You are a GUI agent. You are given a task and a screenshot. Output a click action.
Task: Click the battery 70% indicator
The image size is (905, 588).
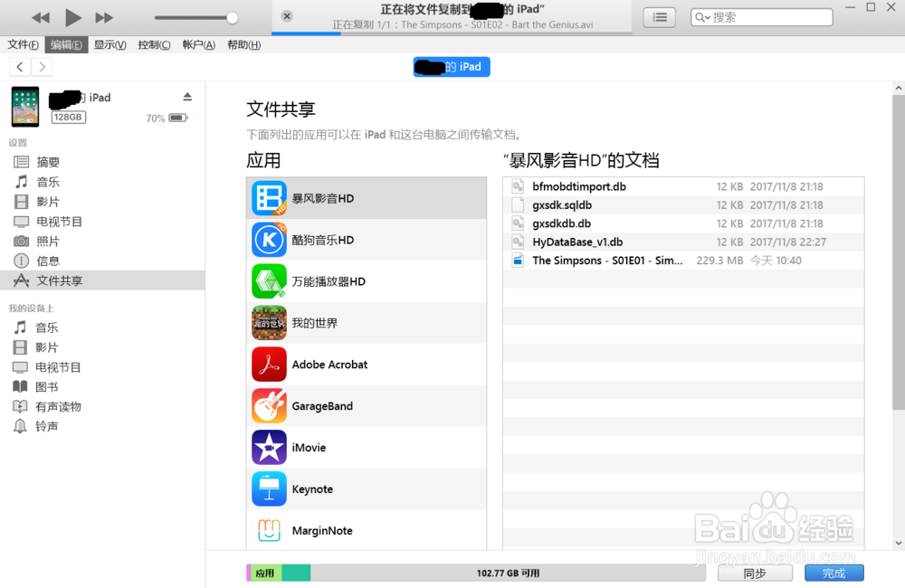167,119
